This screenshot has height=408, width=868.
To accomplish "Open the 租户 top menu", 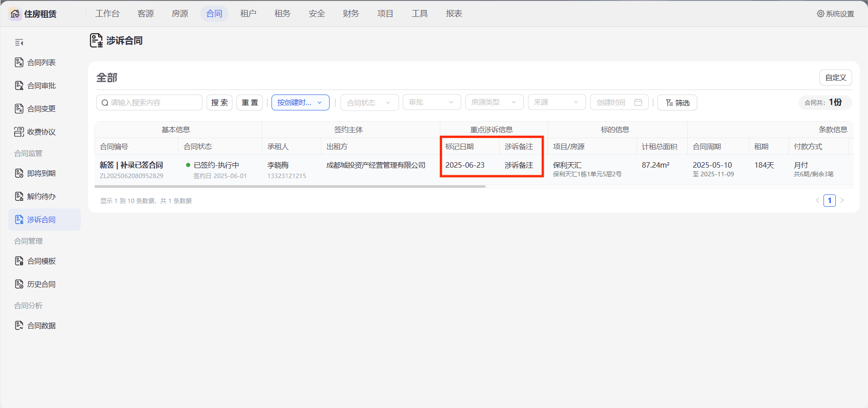I will [x=248, y=14].
